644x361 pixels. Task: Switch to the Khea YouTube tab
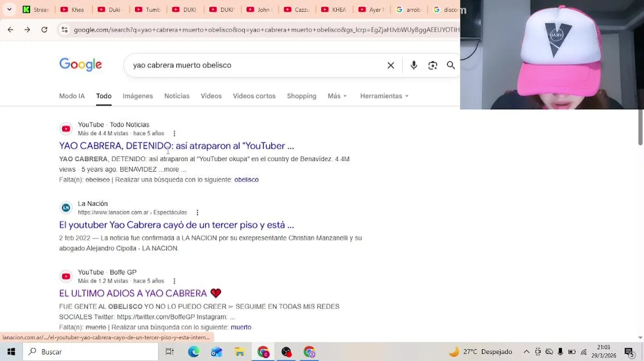pos(73,10)
